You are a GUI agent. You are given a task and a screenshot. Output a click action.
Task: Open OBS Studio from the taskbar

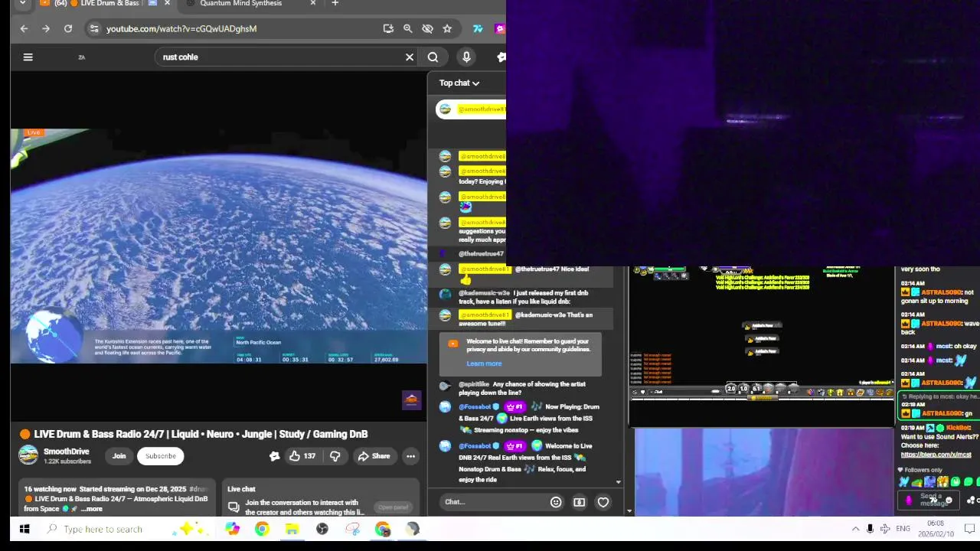(x=322, y=529)
